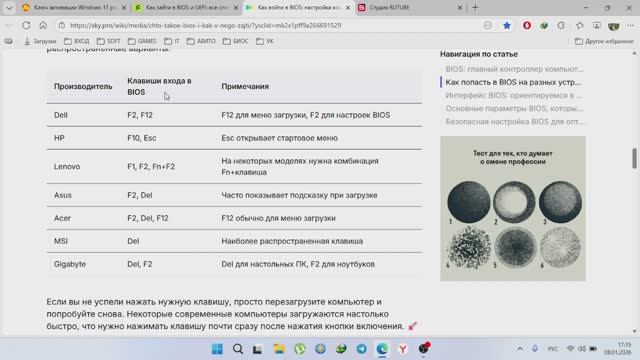Open the tab search chevron menu
Viewport: 640px width, 360px height.
pos(9,7)
